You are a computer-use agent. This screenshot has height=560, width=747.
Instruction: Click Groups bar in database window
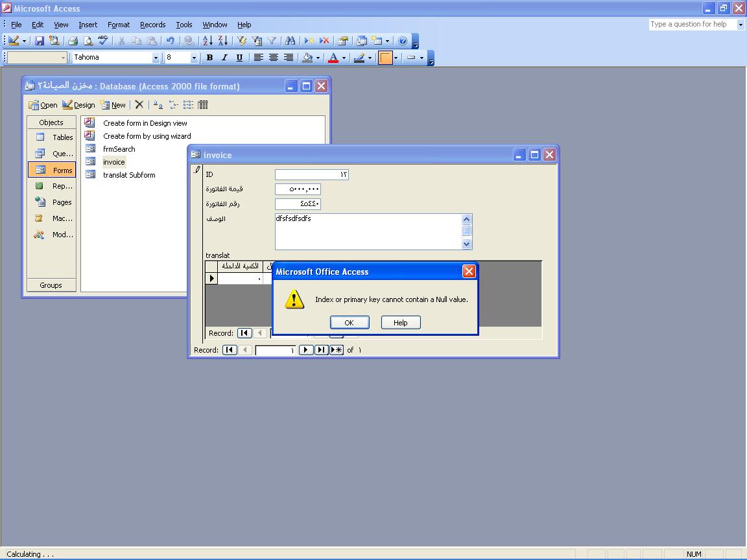click(x=51, y=285)
